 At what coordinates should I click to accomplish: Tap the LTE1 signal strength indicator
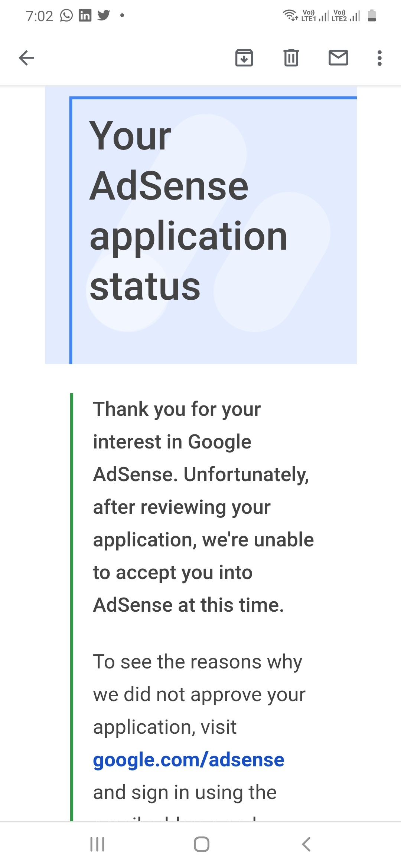pos(315,16)
